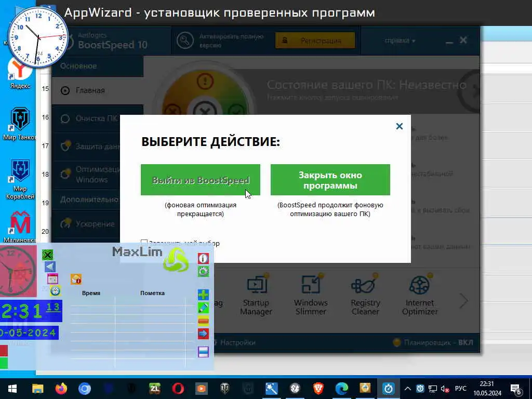Click the analog clock widget at the top-left
Image resolution: width=532 pixels, height=399 pixels.
click(x=38, y=37)
